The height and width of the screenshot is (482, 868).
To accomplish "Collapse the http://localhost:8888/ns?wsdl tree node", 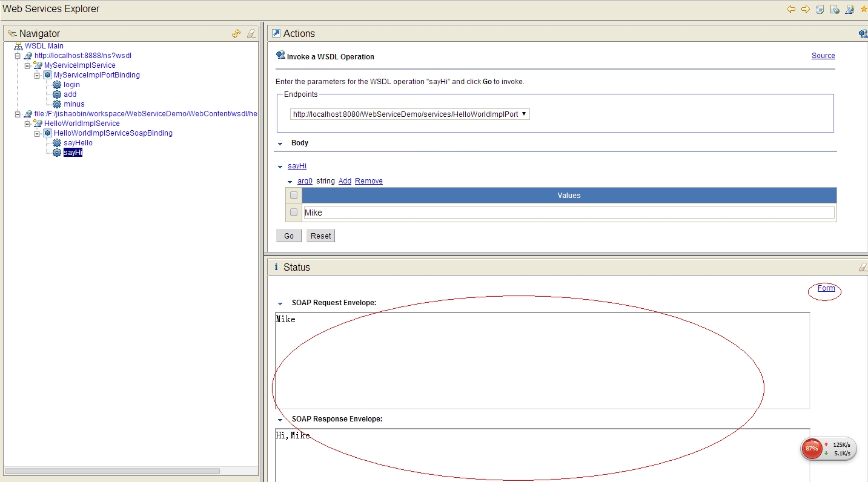I will point(18,56).
